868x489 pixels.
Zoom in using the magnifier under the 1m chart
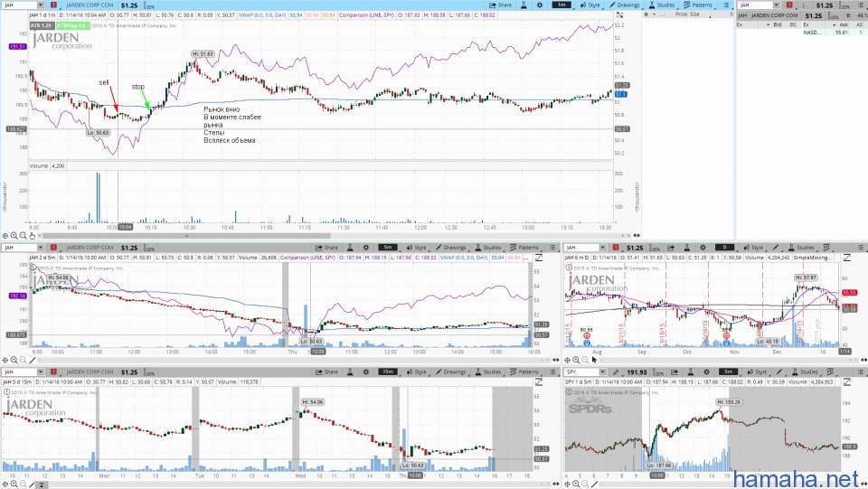pyautogui.click(x=14, y=236)
